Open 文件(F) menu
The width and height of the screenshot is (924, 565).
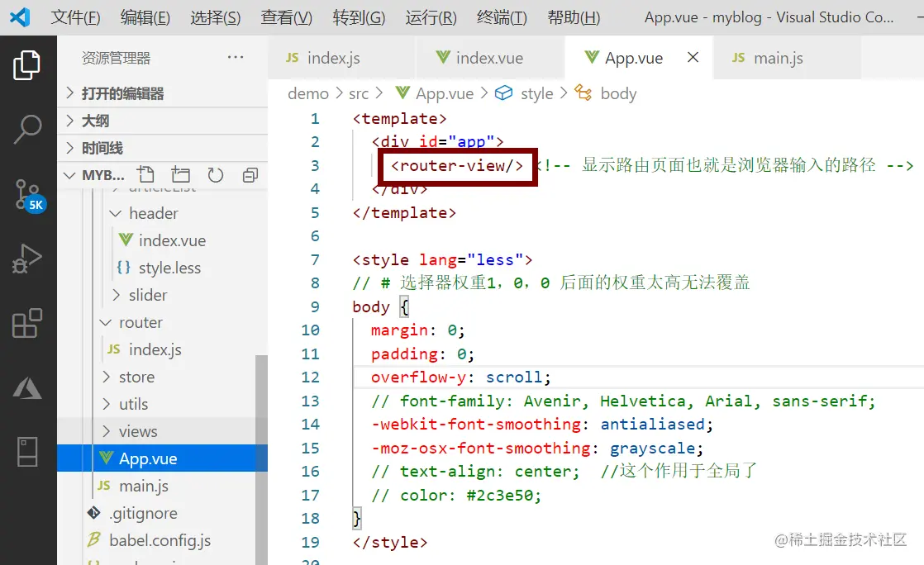75,17
